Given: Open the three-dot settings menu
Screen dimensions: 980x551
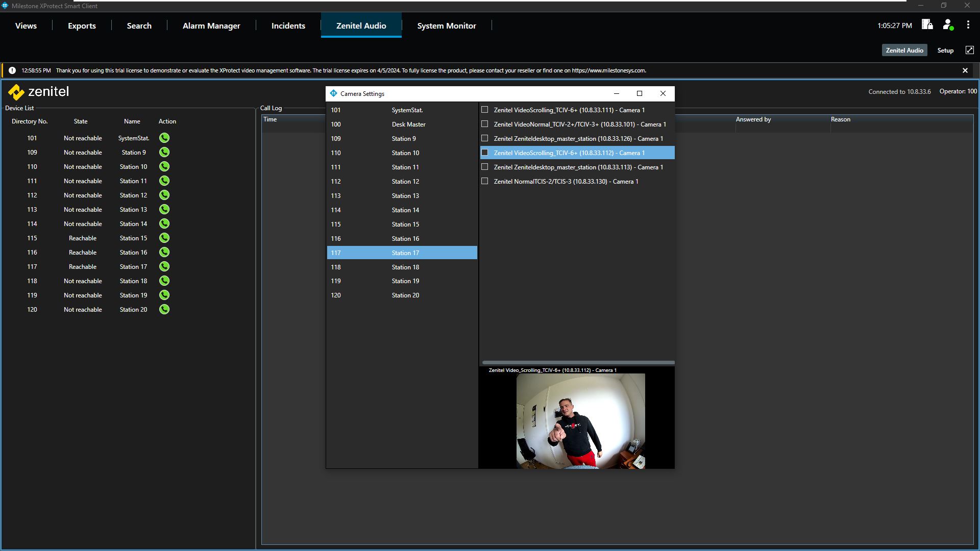Looking at the screenshot, I should point(968,25).
